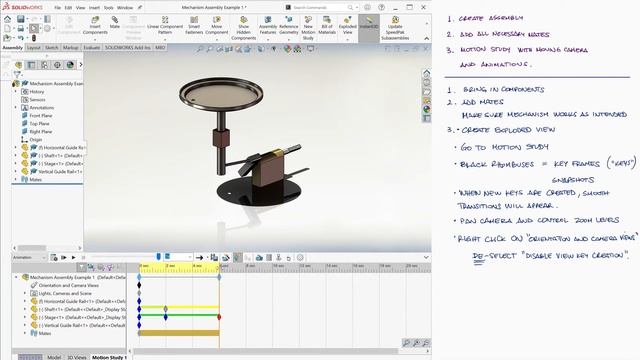Create a New Motion Study
The image size is (640, 360).
(308, 28)
